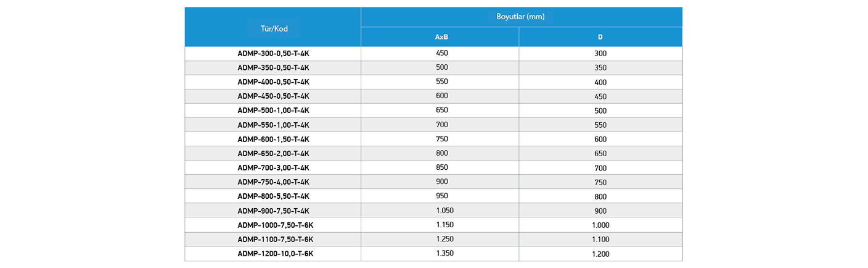Screen dimensions: 868x268
Task: Select the ADMP-350-0,50-T-4K code cell
Action: [273, 67]
